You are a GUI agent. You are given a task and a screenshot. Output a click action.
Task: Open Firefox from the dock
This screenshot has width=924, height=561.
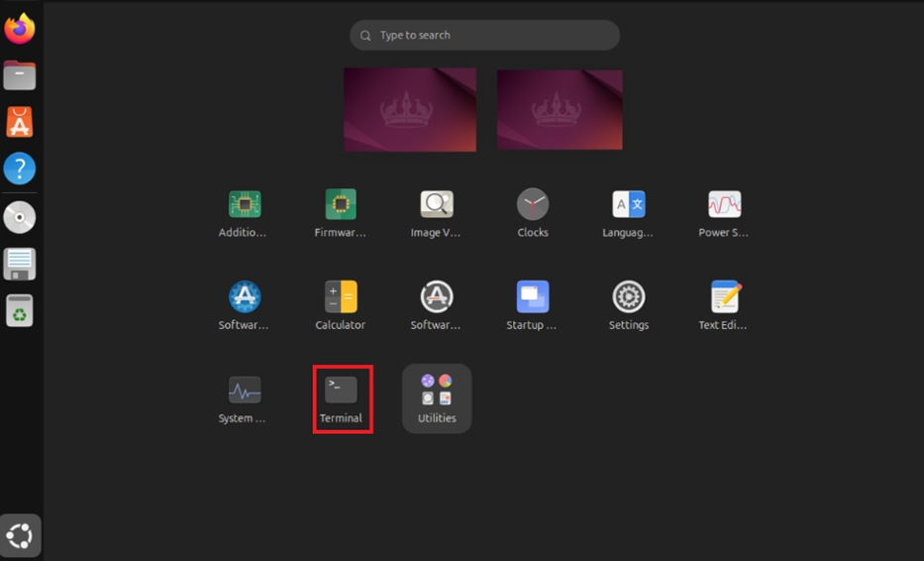coord(20,29)
